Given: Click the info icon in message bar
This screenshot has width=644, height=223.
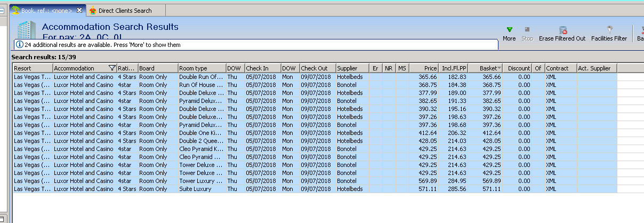Looking at the screenshot, I should [x=19, y=45].
